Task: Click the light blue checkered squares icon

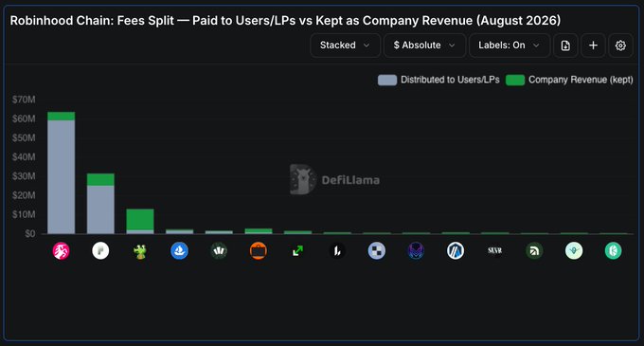Action: click(x=377, y=250)
